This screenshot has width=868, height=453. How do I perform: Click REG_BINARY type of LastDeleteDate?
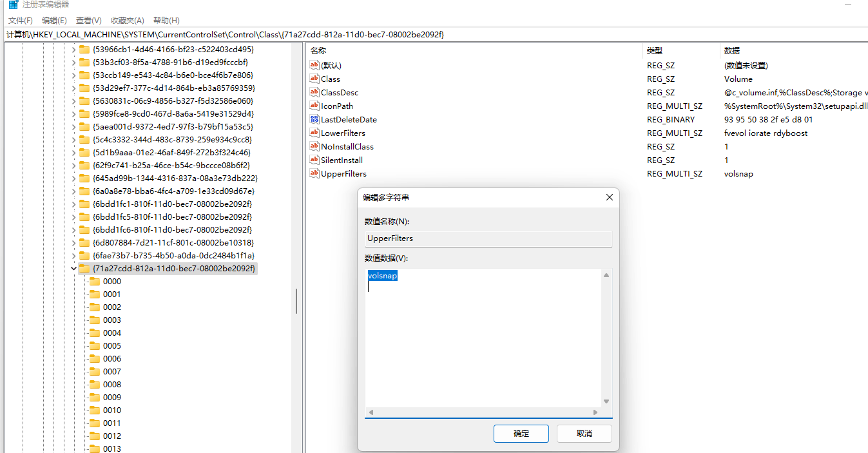click(671, 120)
